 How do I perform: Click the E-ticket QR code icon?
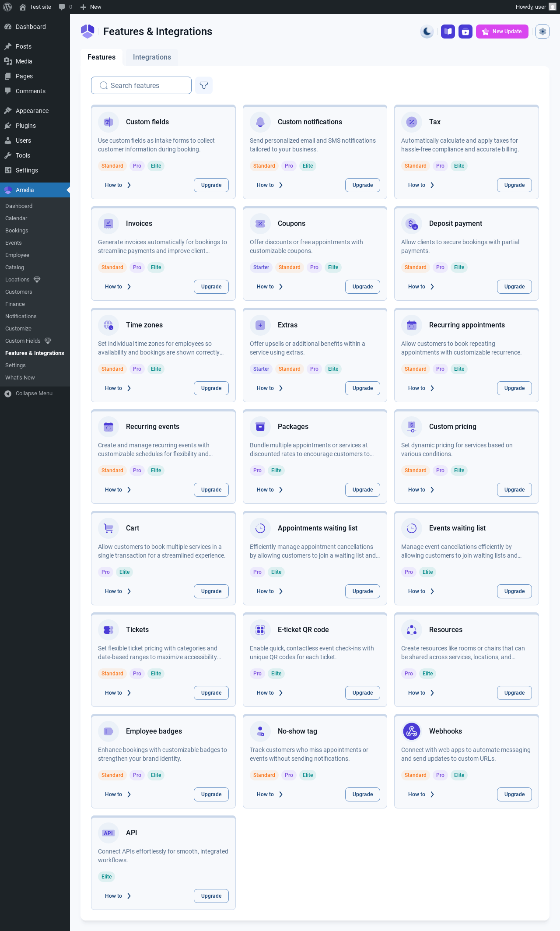pyautogui.click(x=260, y=630)
